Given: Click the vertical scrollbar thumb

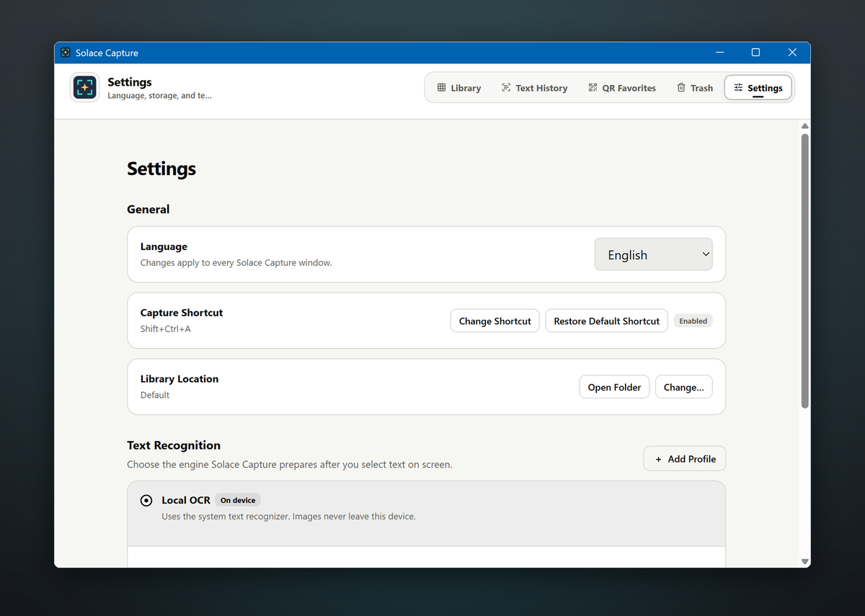Looking at the screenshot, I should click(x=805, y=271).
